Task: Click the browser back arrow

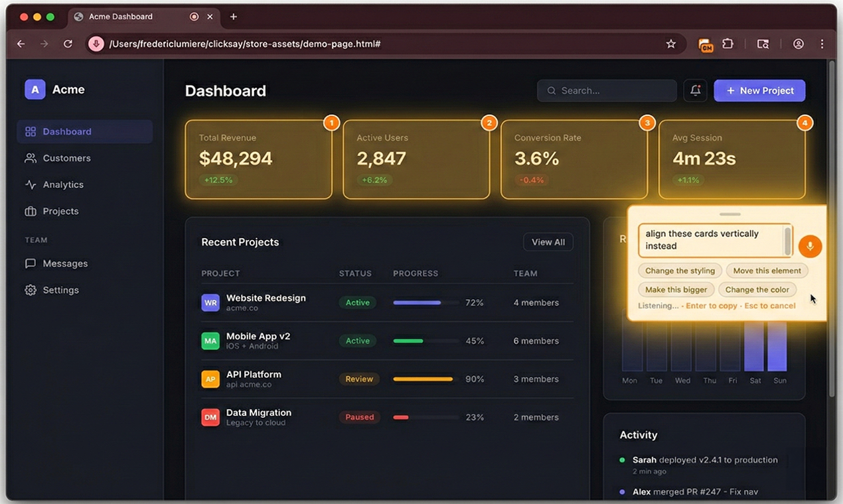Action: 21,44
